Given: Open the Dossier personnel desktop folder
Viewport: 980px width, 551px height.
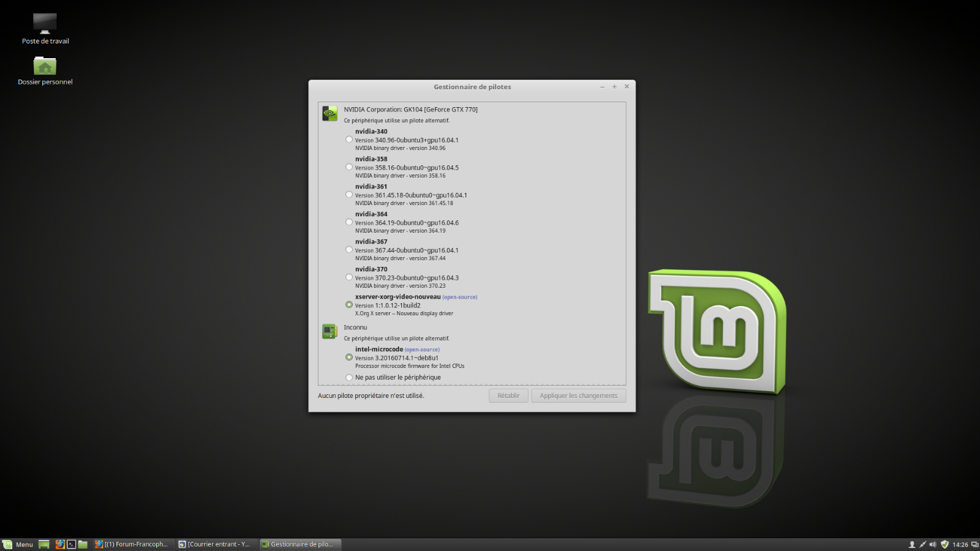Looking at the screenshot, I should pyautogui.click(x=45, y=70).
